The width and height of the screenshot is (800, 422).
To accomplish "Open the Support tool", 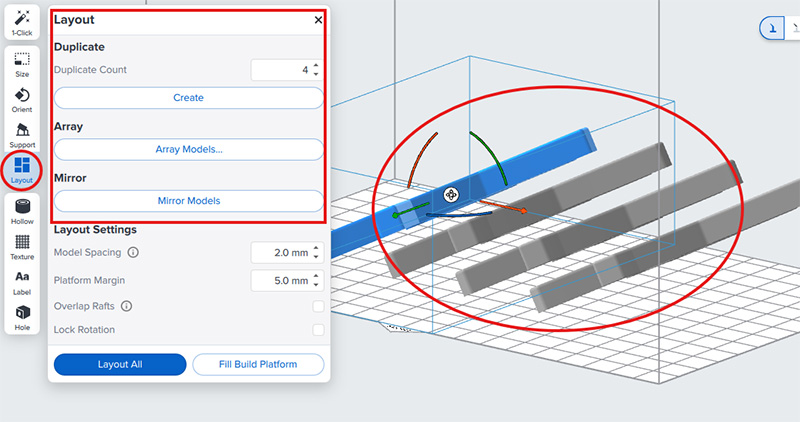I will click(x=22, y=135).
